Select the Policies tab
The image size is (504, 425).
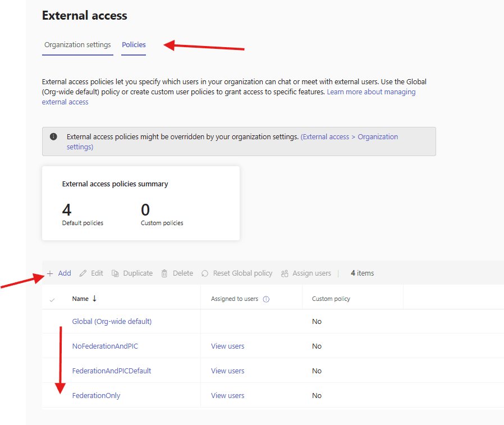(x=134, y=45)
